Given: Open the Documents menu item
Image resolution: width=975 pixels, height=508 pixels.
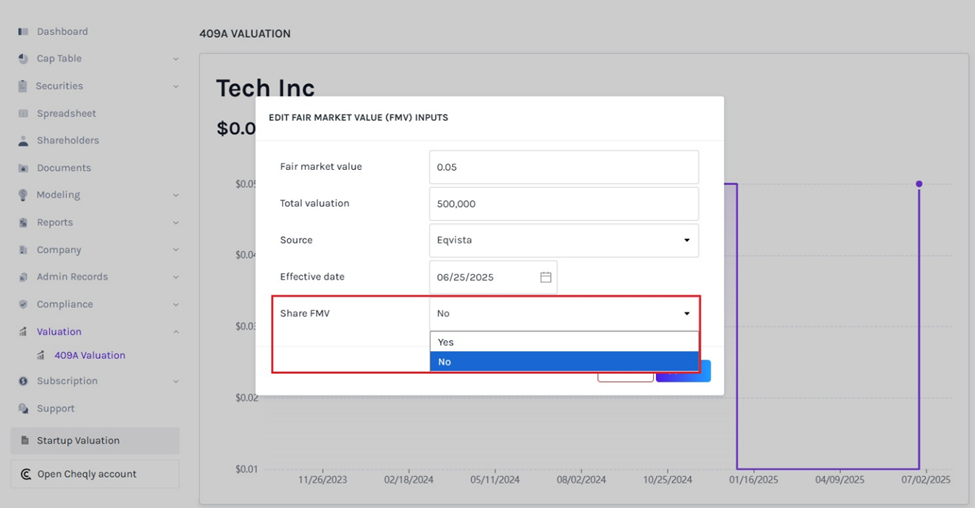Looking at the screenshot, I should click(x=64, y=168).
